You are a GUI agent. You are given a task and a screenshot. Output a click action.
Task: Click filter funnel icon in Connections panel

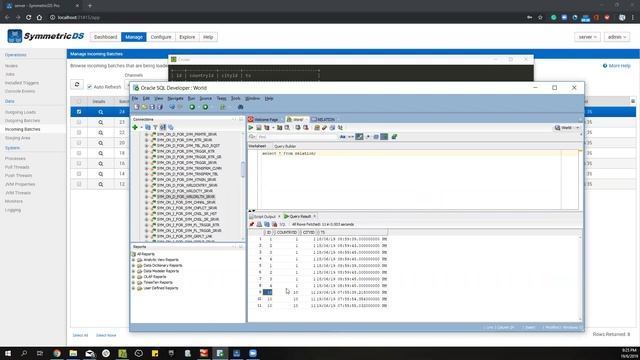155,127
